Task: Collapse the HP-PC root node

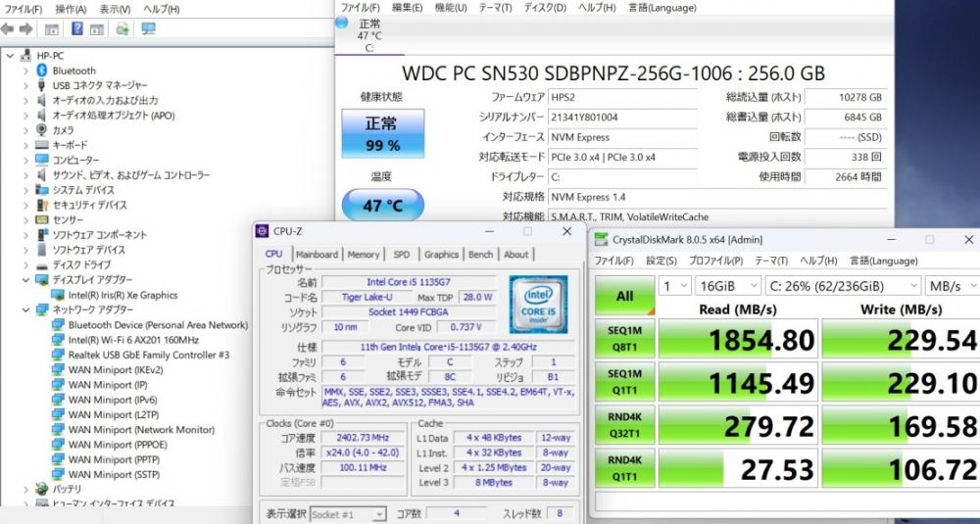Action: (10, 56)
